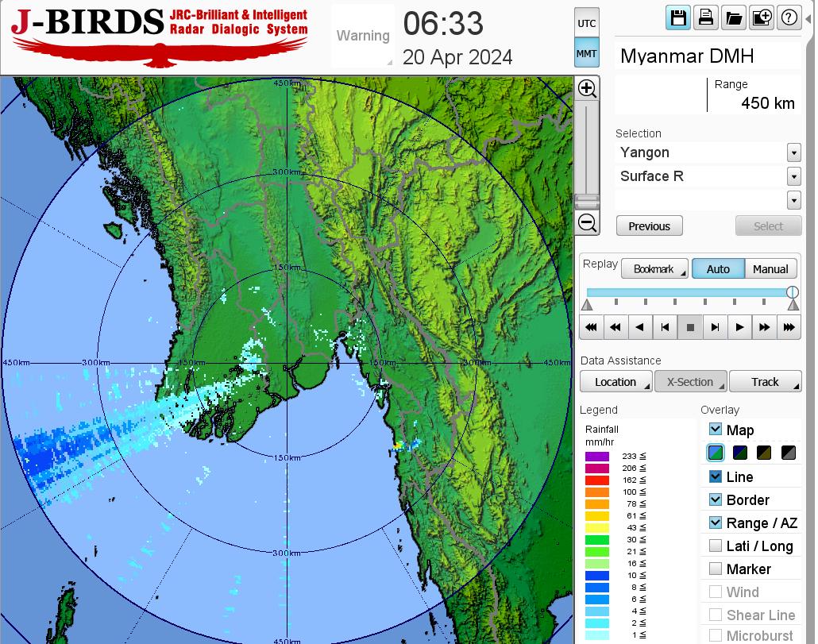
Task: Toggle the Shear Line checkbox
Action: pyautogui.click(x=716, y=615)
